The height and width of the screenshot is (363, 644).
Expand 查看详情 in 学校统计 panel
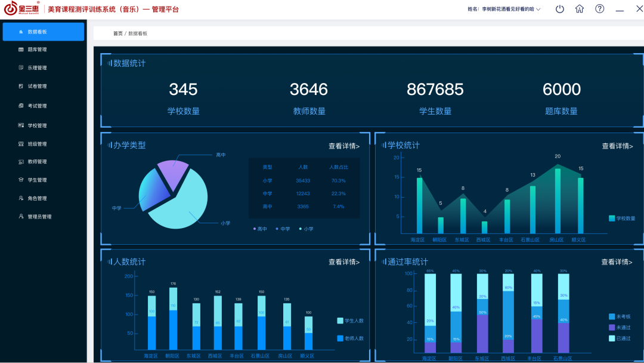coord(617,146)
